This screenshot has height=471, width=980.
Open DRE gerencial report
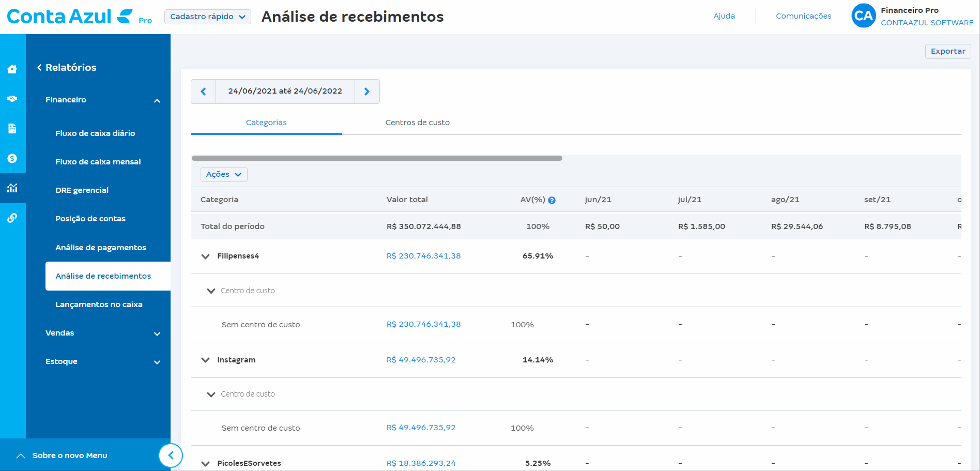(82, 190)
